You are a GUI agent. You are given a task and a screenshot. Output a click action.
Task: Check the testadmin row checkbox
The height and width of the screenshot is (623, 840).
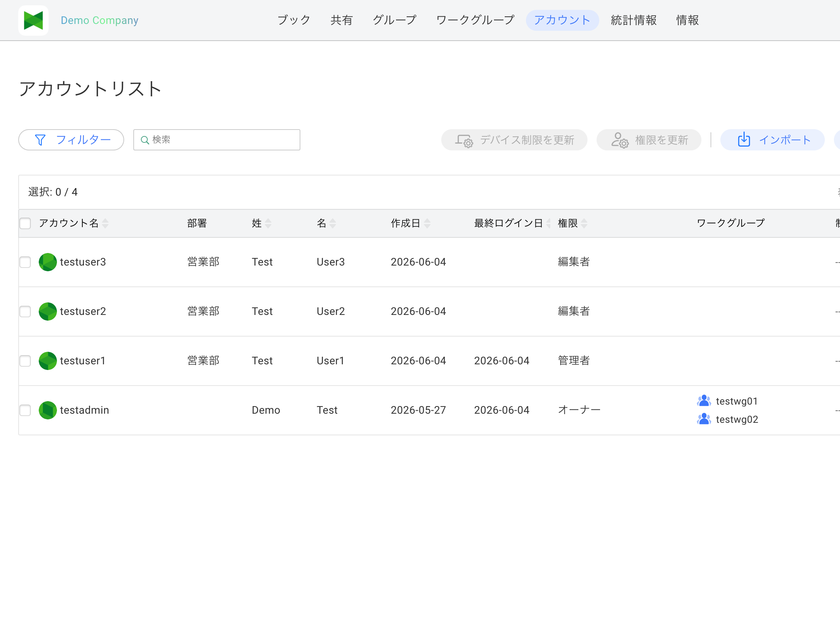click(25, 410)
